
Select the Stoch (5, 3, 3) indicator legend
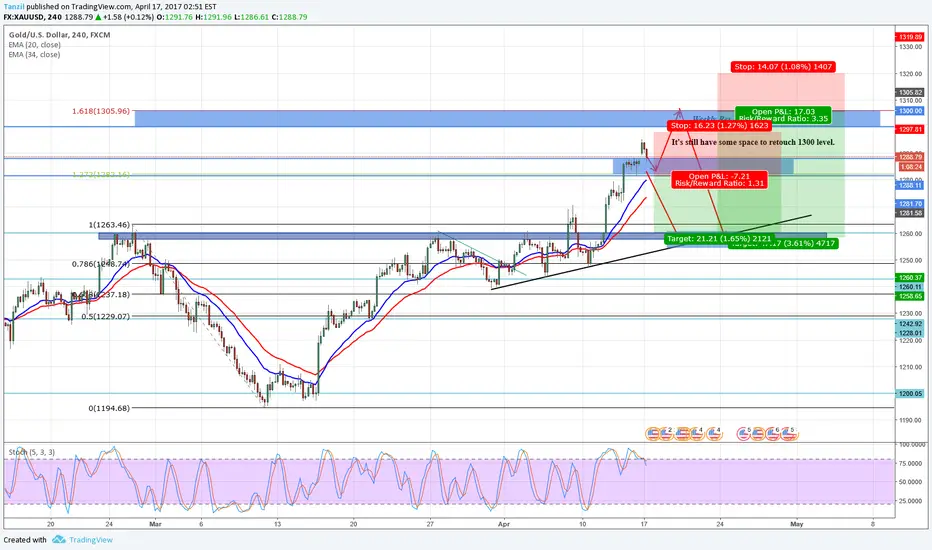32,452
